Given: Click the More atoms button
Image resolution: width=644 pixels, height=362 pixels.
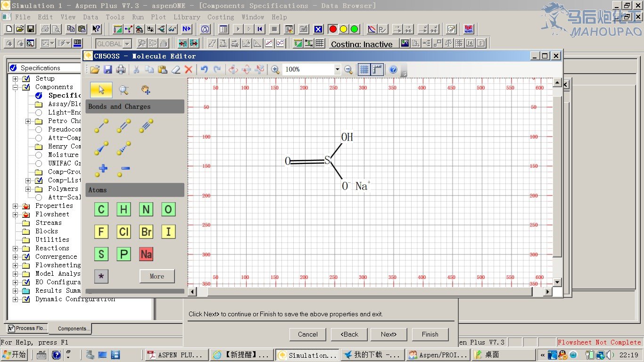Looking at the screenshot, I should coord(157,276).
